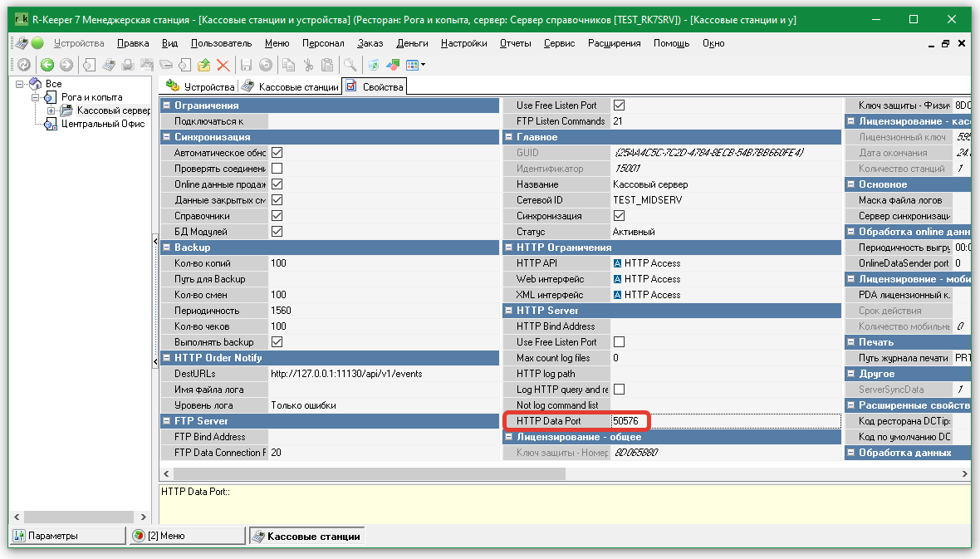Click the refresh icon at toolbar start

click(x=24, y=65)
